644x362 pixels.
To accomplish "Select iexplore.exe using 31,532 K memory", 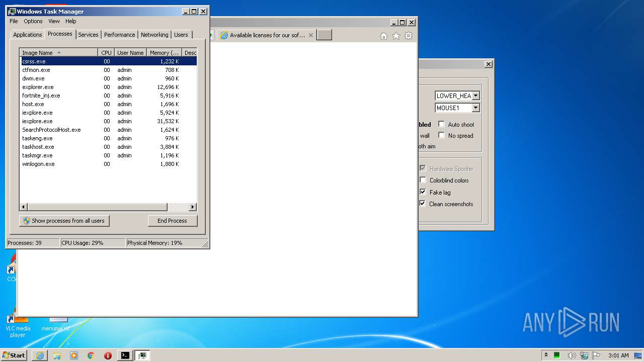I will pyautogui.click(x=108, y=121).
